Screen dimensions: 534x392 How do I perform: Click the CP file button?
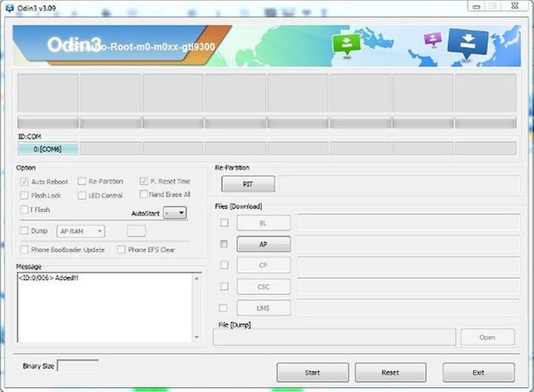click(264, 265)
